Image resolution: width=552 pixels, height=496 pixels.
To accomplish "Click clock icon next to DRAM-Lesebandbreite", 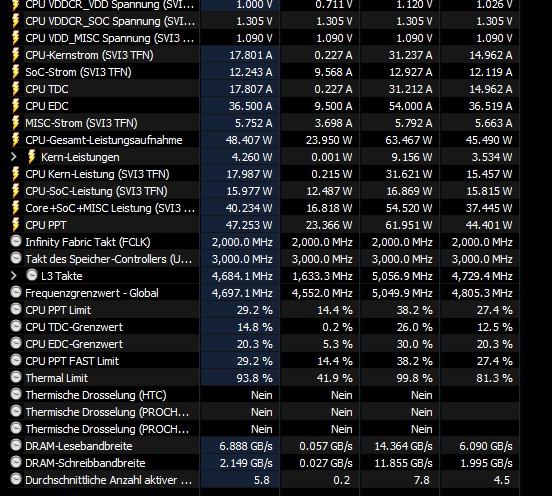I will (16, 445).
